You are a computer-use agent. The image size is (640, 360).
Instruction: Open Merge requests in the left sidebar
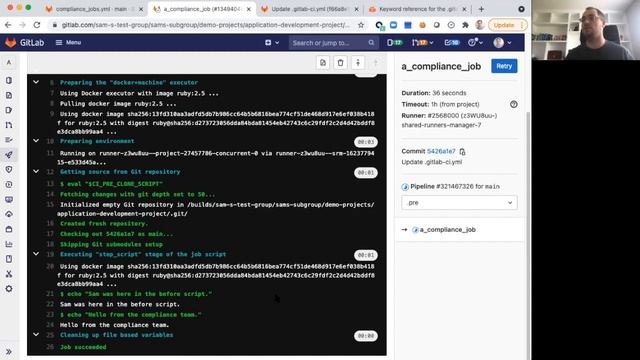coord(9,125)
